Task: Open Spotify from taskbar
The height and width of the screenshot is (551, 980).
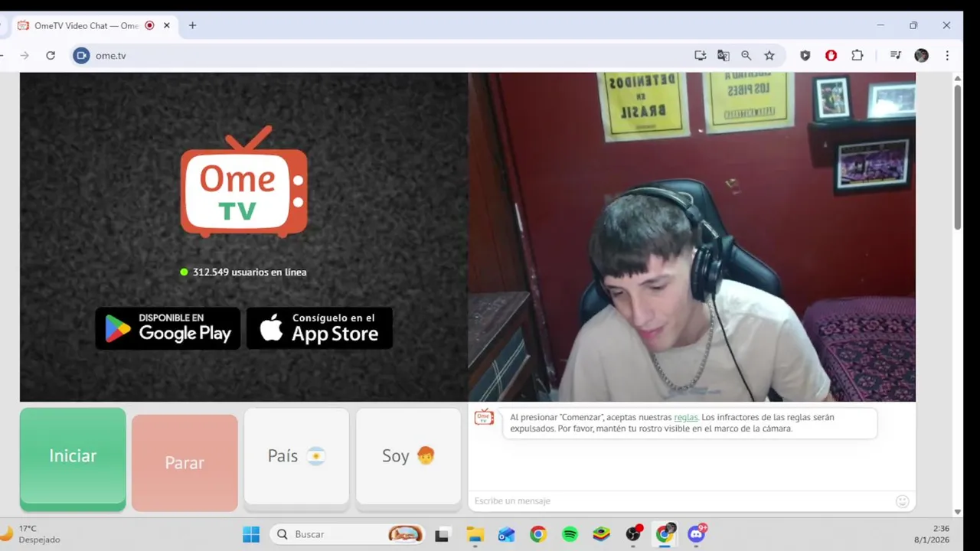Action: [x=570, y=534]
